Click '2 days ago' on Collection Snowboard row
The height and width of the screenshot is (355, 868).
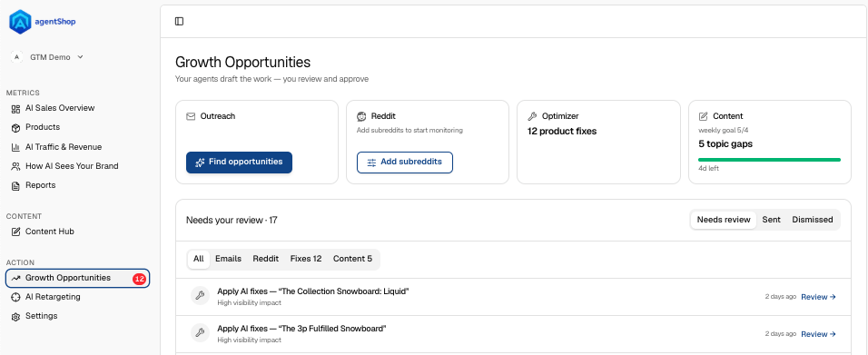(781, 297)
